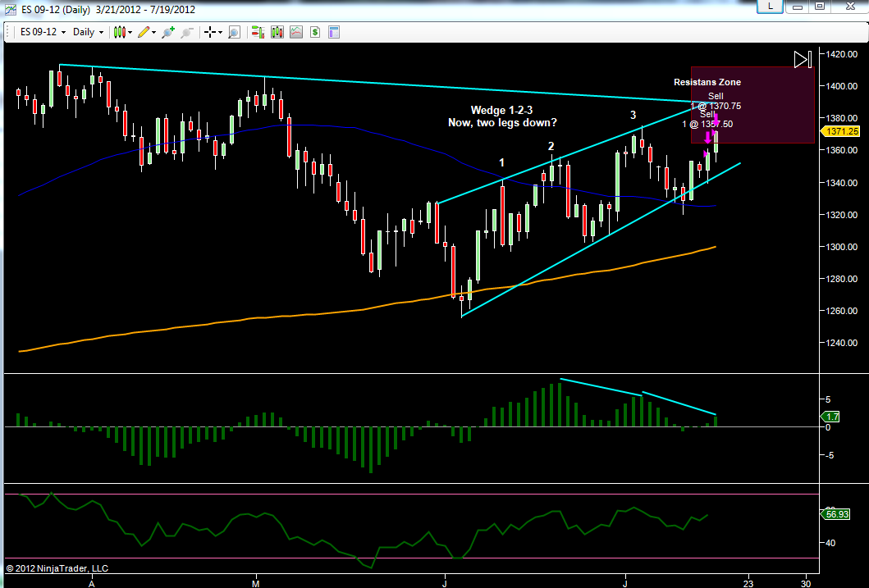The image size is (869, 588).
Task: Click the '1 @ 1357.50' execution label
Action: 707,124
